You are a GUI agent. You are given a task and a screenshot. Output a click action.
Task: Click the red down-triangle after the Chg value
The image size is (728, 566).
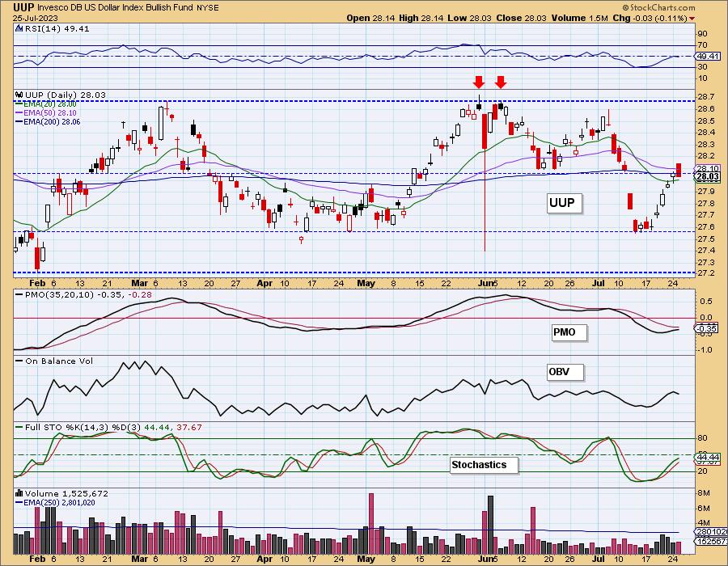692,19
